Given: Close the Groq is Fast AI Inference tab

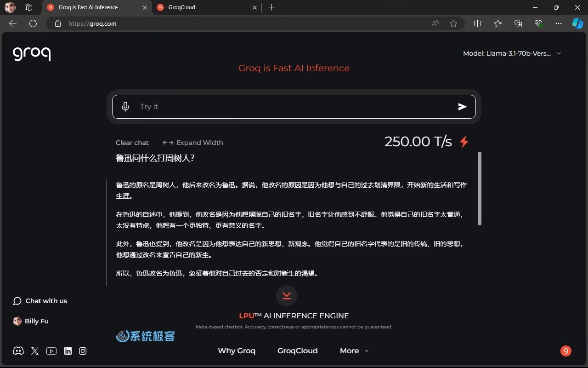Looking at the screenshot, I should pos(145,7).
